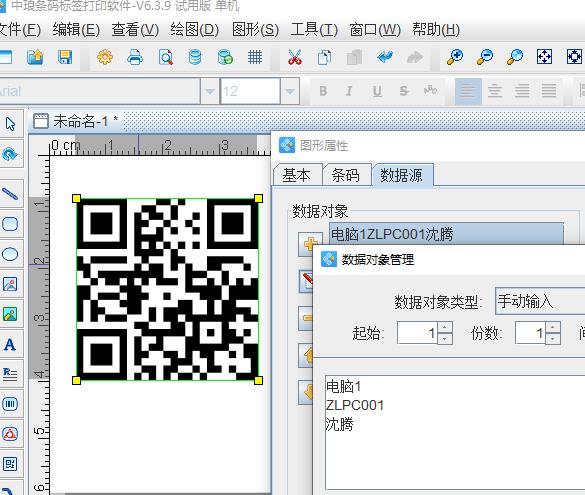Select the QR code tool
585x495 pixels.
[x=10, y=464]
